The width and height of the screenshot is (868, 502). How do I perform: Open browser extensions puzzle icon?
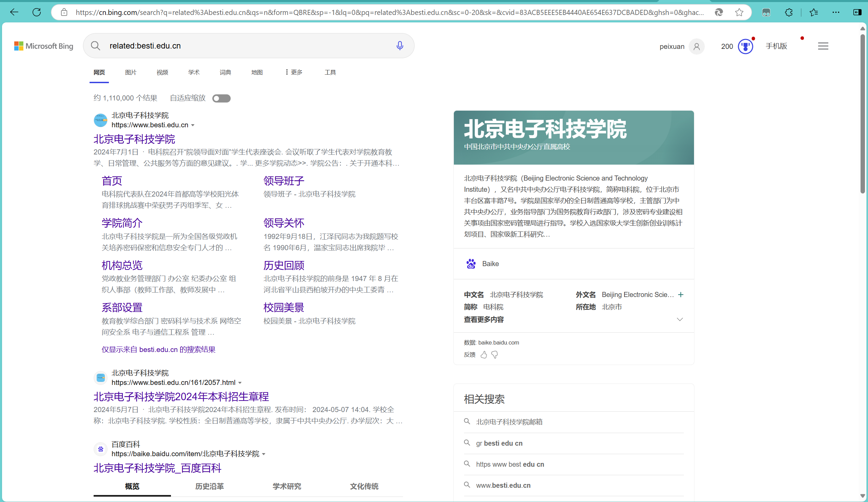[788, 13]
